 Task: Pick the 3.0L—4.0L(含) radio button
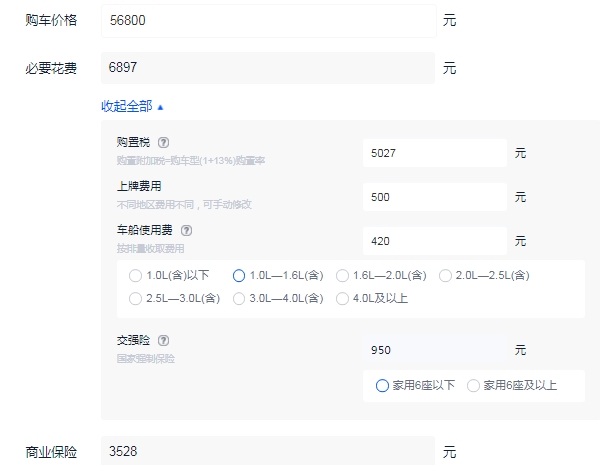(x=239, y=298)
